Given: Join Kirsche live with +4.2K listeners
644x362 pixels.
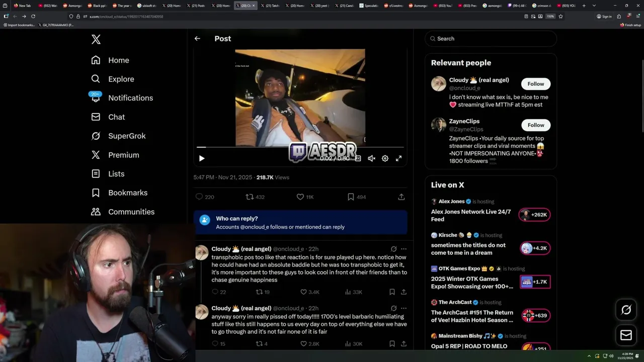Looking at the screenshot, I should [535, 248].
